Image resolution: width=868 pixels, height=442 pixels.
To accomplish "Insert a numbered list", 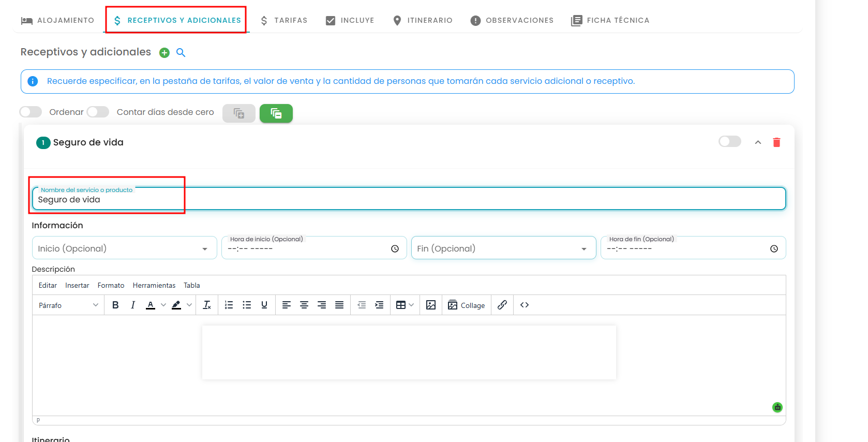I will click(x=229, y=305).
